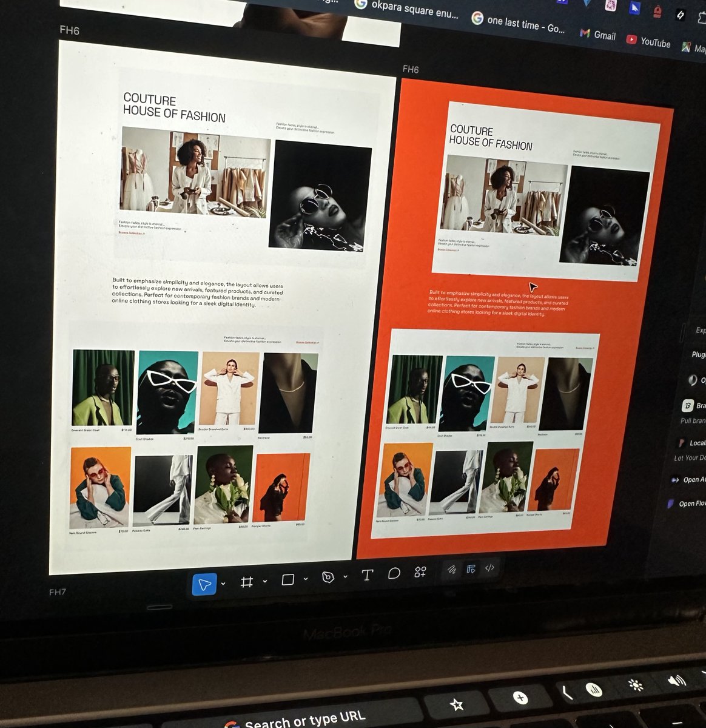
Task: Select 'Built to emphasize simplicity' paragraph, orange frame
Action: [498, 303]
